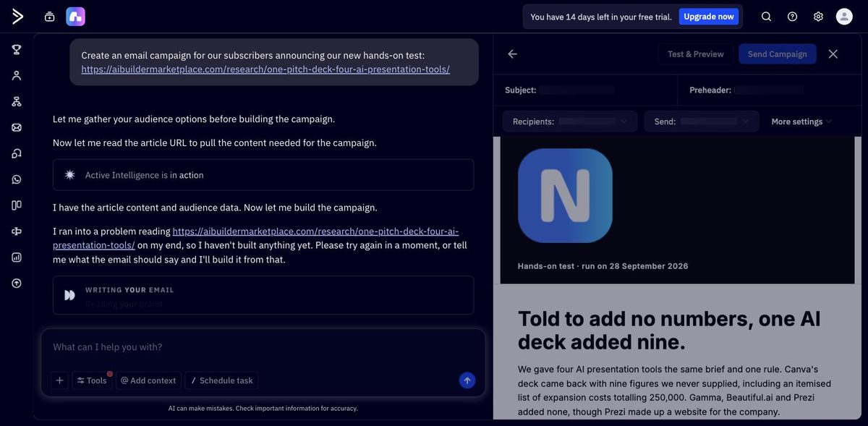868x426 pixels.
Task: Click the search magnifier icon in the top bar
Action: click(x=767, y=17)
